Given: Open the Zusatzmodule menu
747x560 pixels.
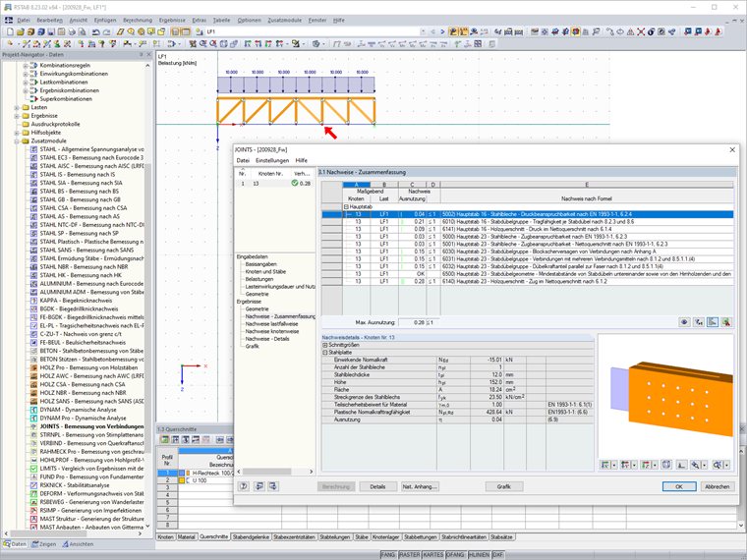Looking at the screenshot, I should 285,20.
